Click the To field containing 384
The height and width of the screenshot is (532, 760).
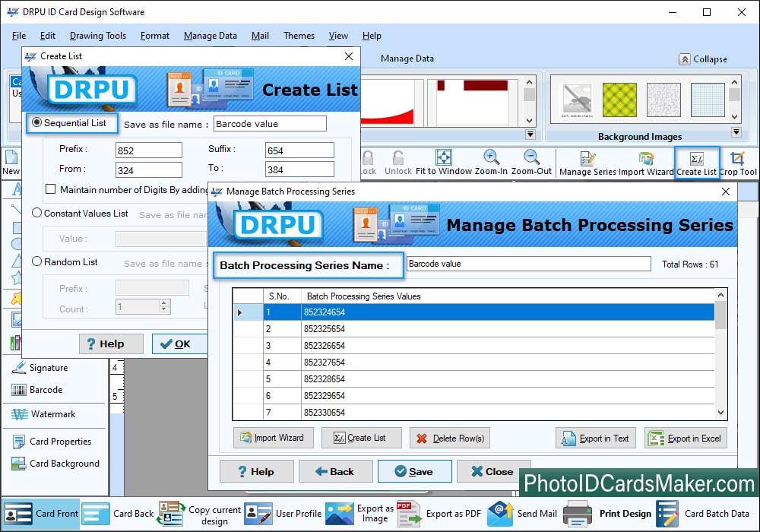tap(299, 169)
